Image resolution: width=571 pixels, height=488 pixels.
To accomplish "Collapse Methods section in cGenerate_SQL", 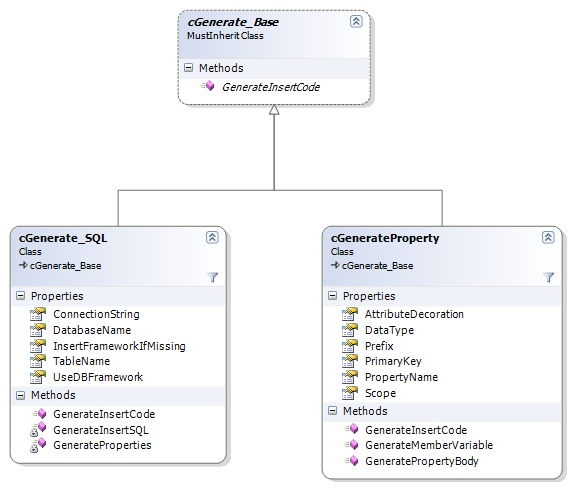I will tap(21, 395).
